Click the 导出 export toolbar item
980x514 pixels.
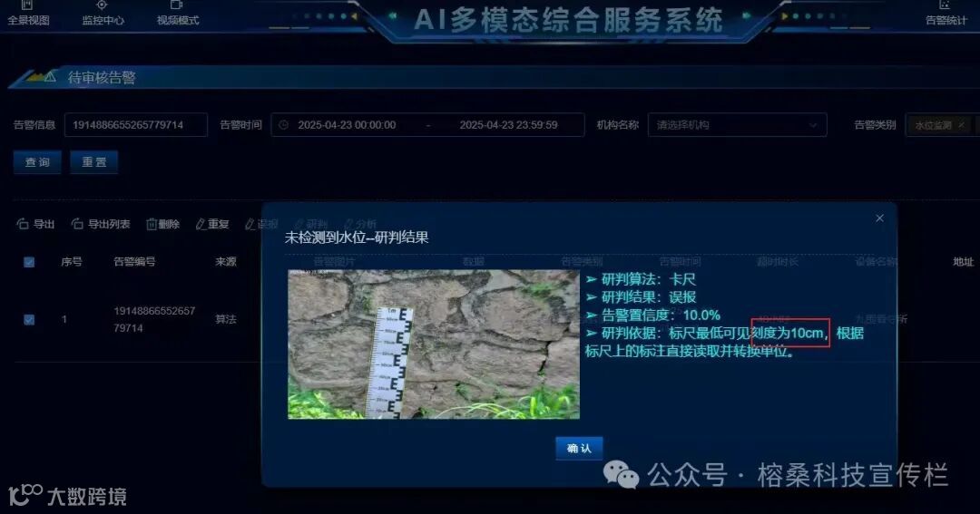[35, 224]
